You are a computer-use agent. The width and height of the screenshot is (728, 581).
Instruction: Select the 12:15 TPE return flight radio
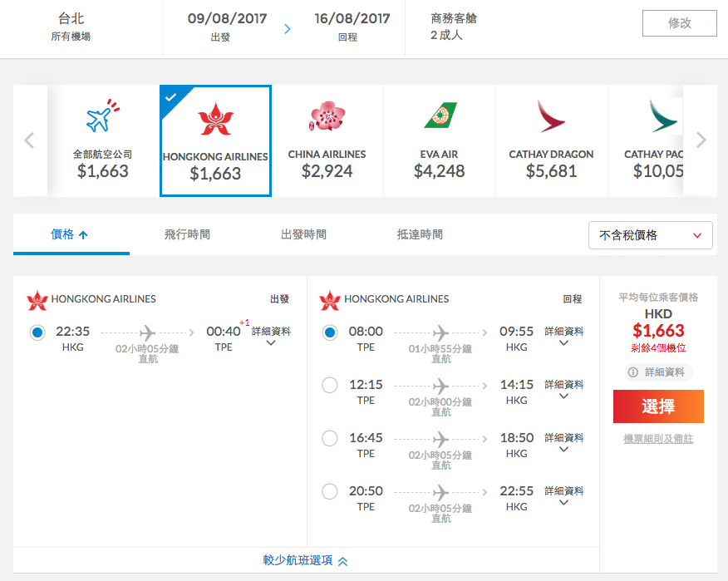[330, 385]
